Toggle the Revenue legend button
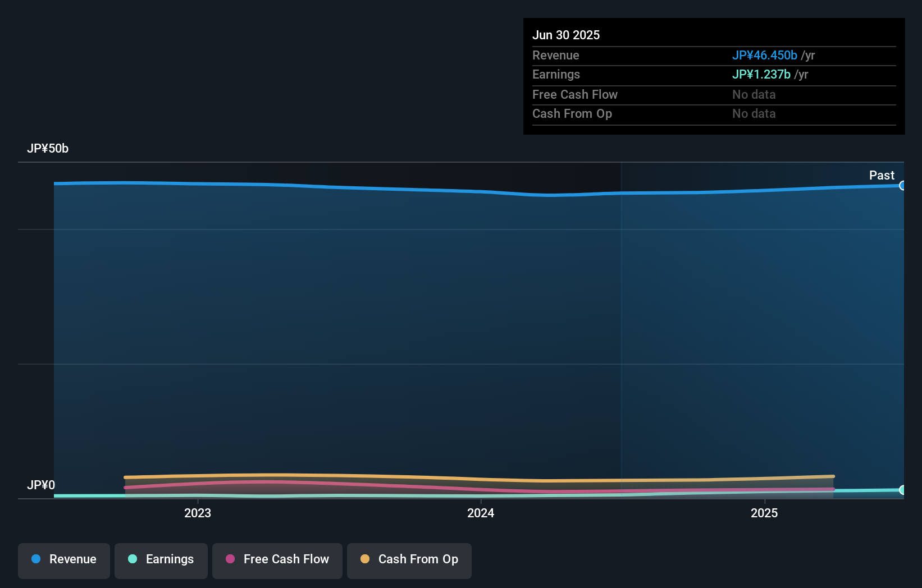 pyautogui.click(x=64, y=561)
